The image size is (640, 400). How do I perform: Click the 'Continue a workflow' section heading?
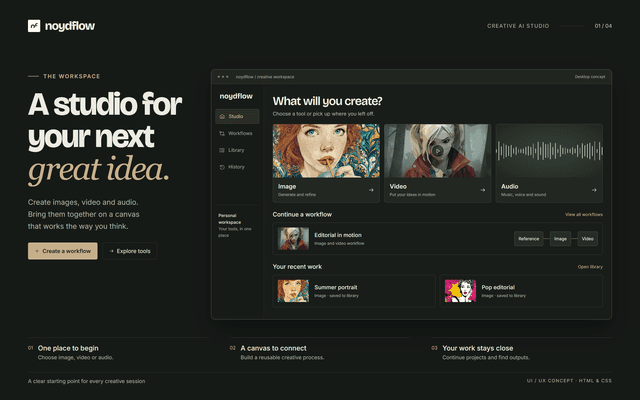pyautogui.click(x=302, y=214)
